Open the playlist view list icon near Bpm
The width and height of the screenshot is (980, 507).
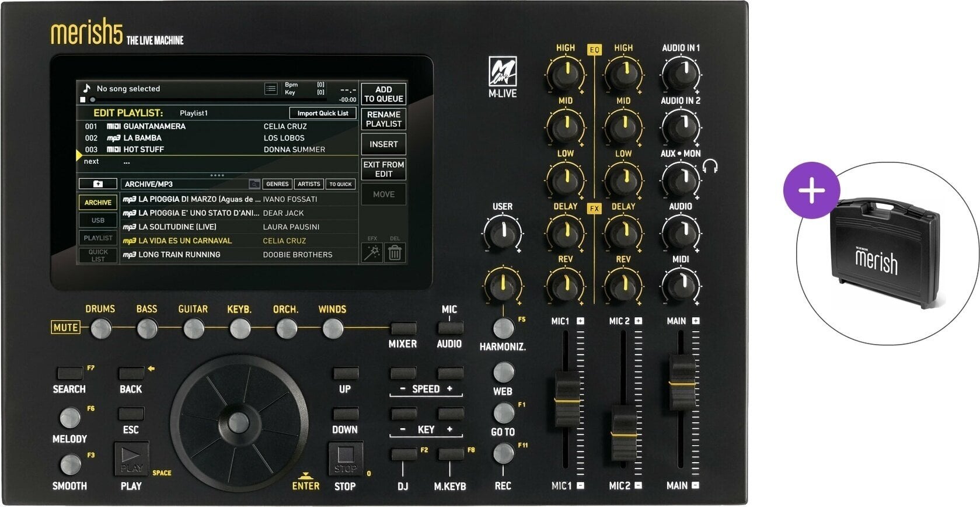coord(271,89)
